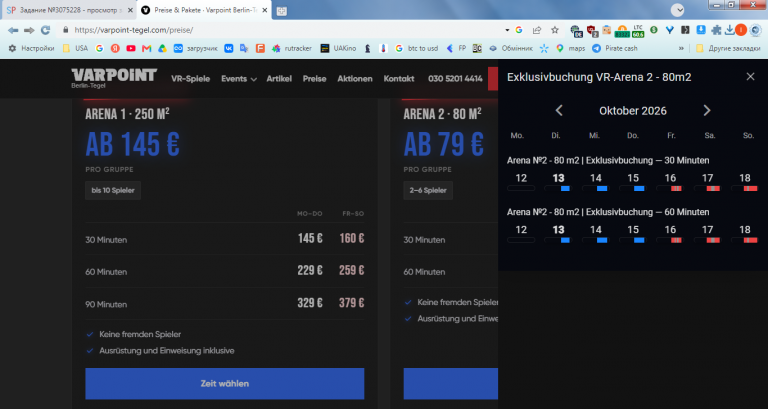The image size is (768, 409).
Task: Open the blue download-box extension icon
Action: click(x=701, y=30)
